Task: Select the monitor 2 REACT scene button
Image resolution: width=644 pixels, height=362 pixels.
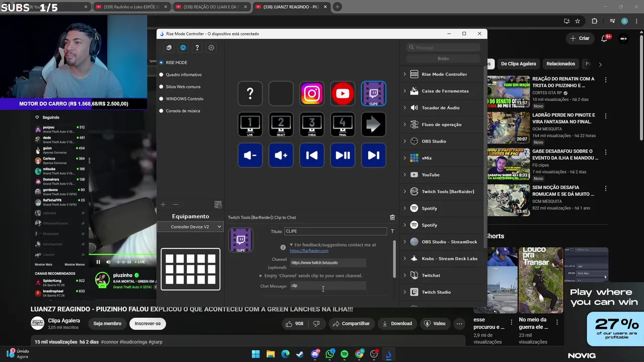Action: pos(281,125)
